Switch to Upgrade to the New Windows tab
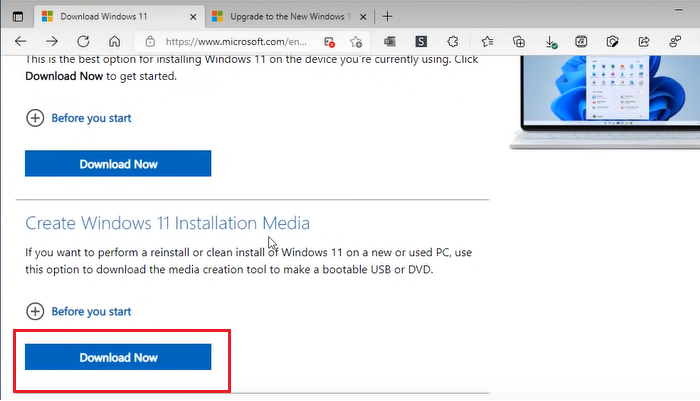The width and height of the screenshot is (700, 401). tap(285, 16)
